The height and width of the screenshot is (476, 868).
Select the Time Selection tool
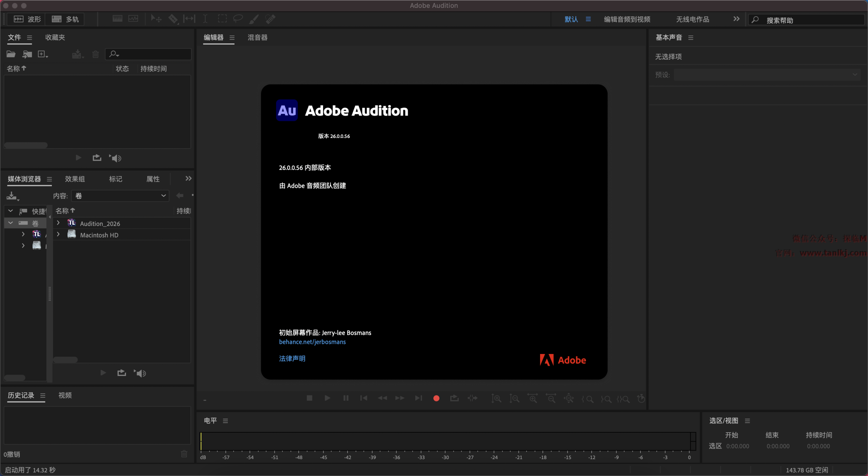tap(205, 19)
